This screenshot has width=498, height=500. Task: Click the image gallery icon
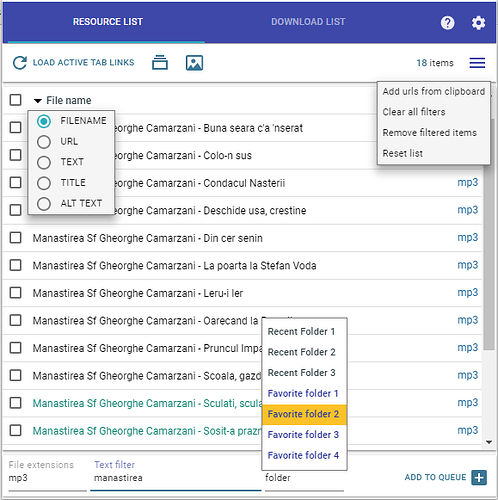pos(194,63)
